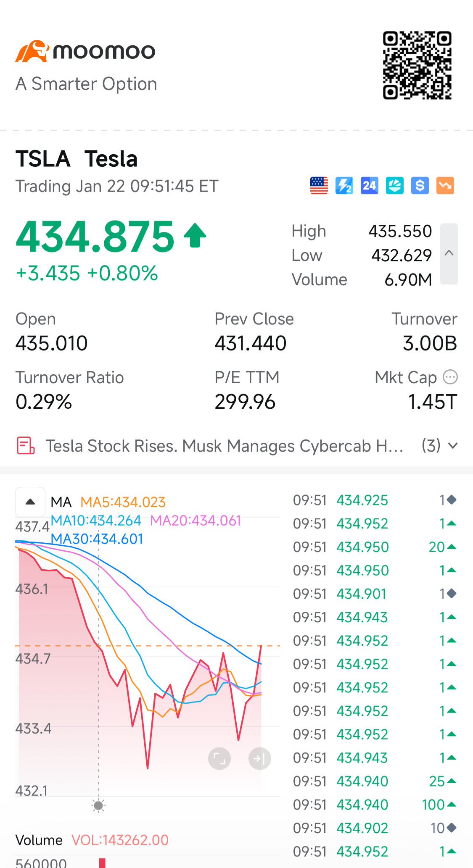
Task: Open the fullscreen chart expand icon
Action: pyautogui.click(x=219, y=758)
